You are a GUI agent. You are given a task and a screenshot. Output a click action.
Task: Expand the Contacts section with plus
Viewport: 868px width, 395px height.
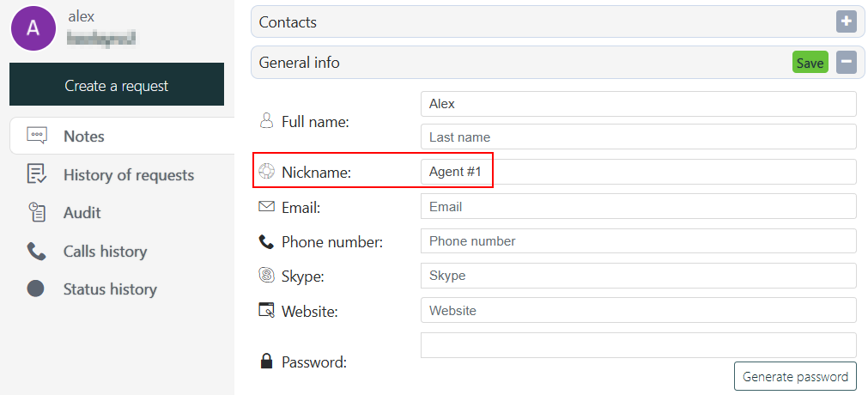point(847,21)
